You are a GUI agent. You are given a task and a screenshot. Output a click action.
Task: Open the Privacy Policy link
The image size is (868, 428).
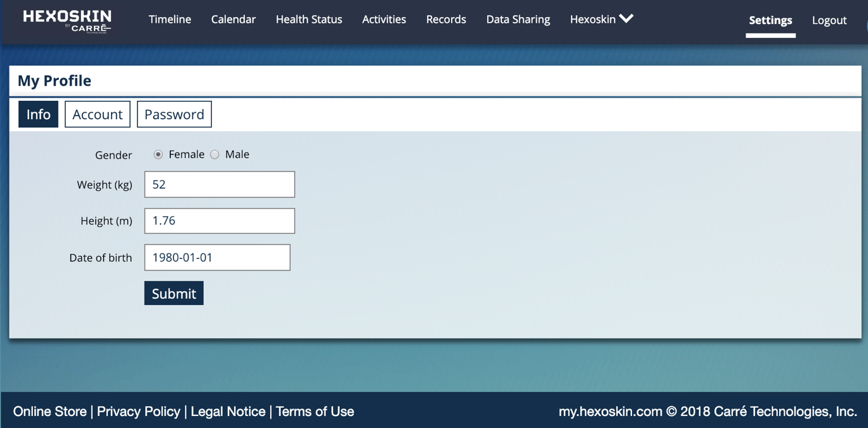(x=138, y=411)
